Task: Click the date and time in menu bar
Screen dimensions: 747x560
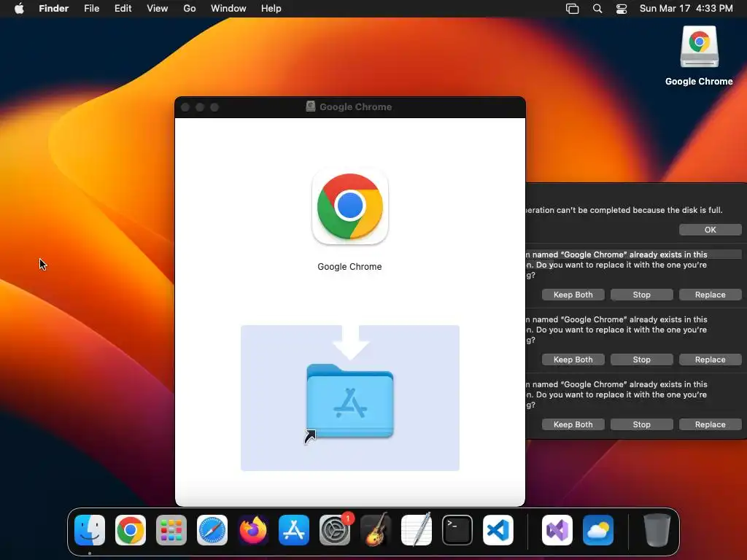Action: (x=686, y=9)
